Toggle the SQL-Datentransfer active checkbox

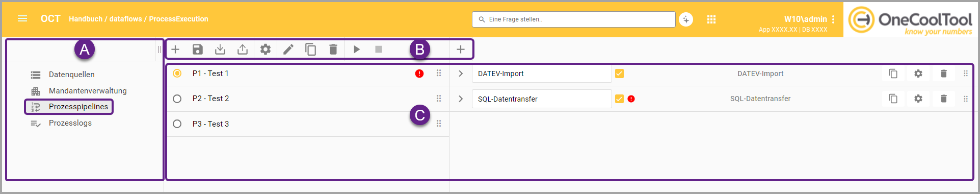coord(619,99)
